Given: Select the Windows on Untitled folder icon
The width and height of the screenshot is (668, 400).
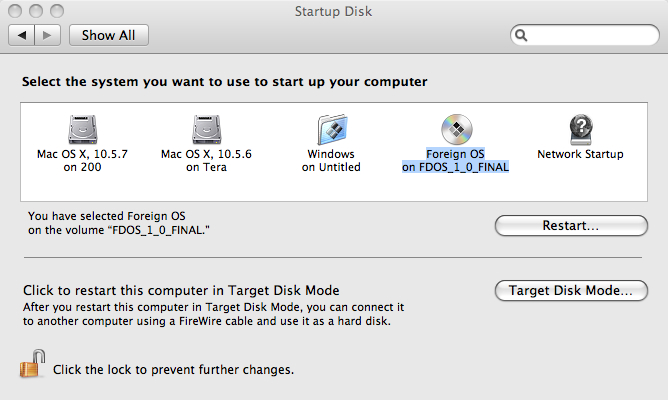Looking at the screenshot, I should click(332, 129).
